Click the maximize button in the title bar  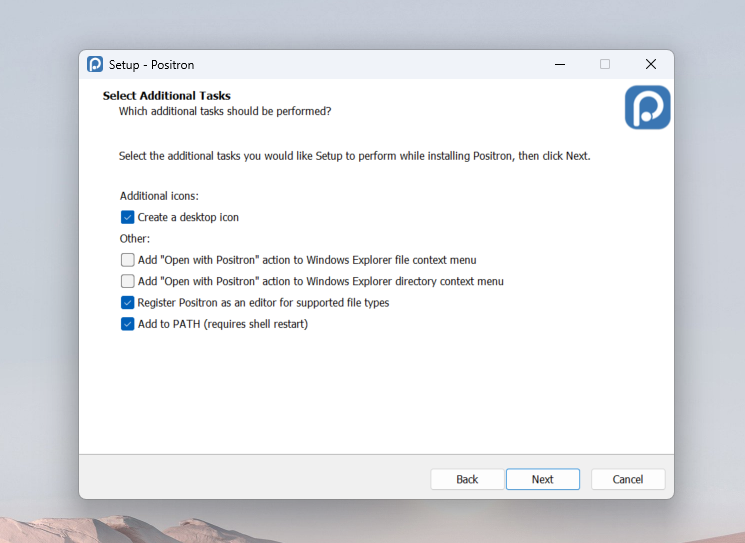click(x=605, y=64)
